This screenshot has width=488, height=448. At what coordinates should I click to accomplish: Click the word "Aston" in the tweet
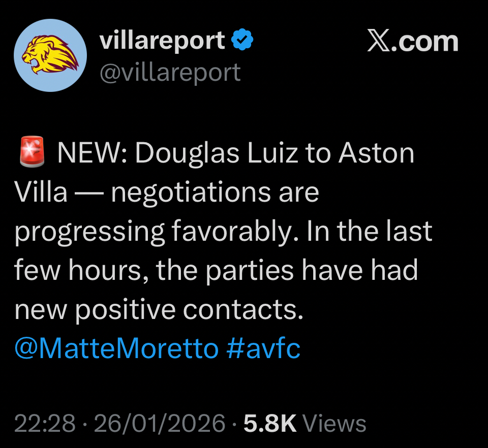(376, 154)
